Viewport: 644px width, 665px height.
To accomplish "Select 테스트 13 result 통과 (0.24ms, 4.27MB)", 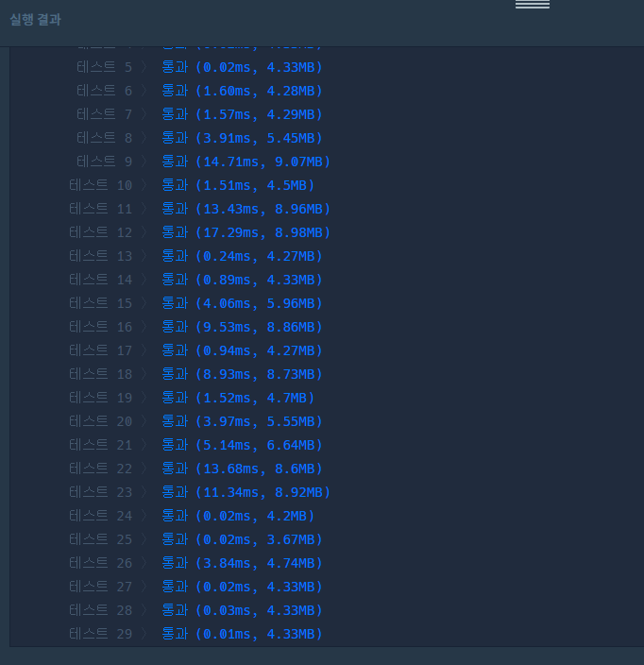I will pos(242,256).
